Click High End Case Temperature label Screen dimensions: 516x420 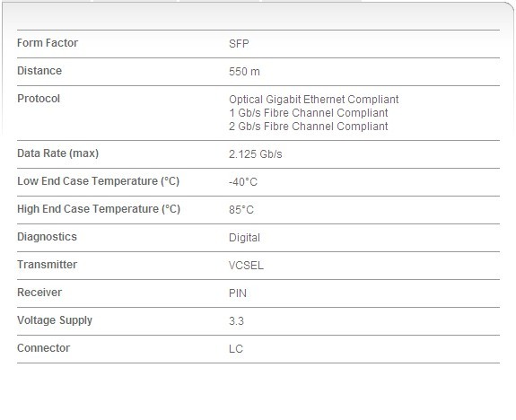[x=99, y=209]
